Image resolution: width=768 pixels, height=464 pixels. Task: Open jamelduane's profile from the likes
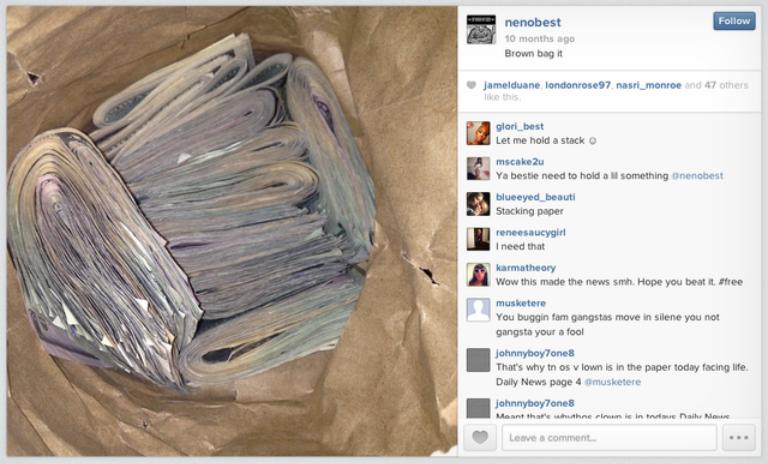512,85
